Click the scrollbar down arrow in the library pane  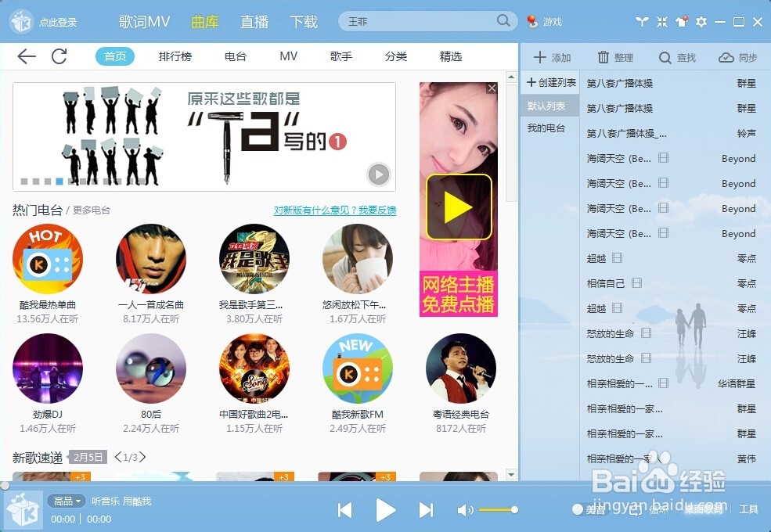pos(511,475)
